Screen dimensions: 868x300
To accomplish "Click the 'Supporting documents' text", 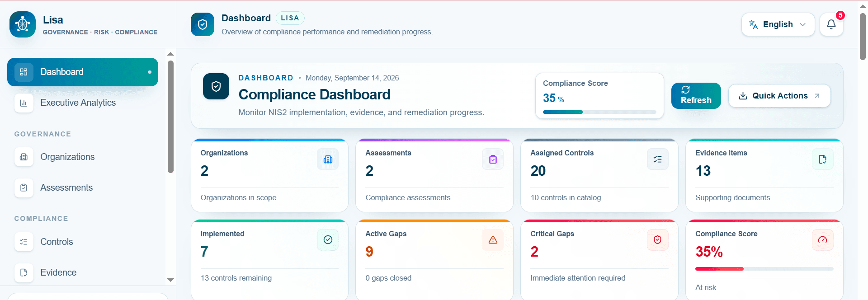I will tap(732, 198).
